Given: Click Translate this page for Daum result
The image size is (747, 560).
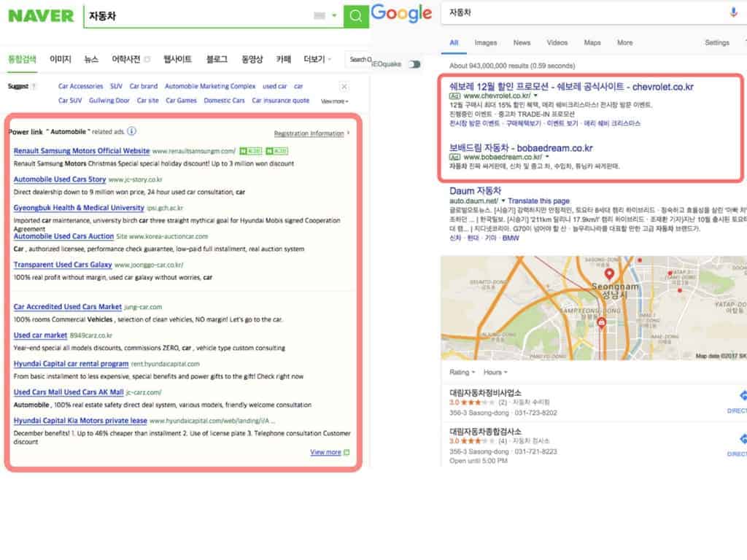Looking at the screenshot, I should pos(538,201).
